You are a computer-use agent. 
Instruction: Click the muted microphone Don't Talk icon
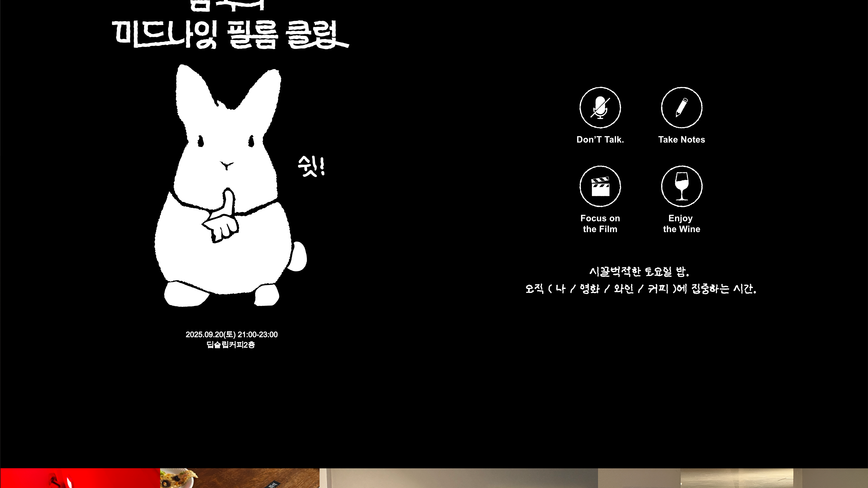pyautogui.click(x=600, y=108)
